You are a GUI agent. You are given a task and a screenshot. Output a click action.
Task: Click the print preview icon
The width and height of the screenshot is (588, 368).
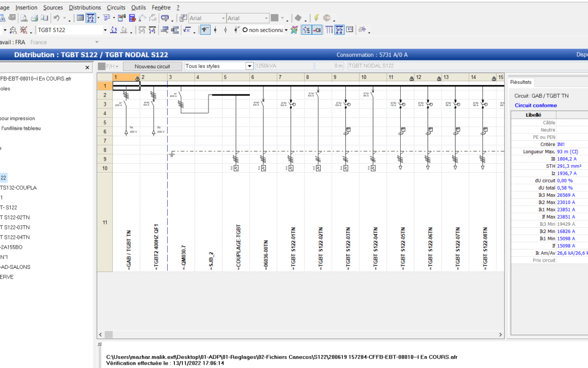pyautogui.click(x=24, y=17)
